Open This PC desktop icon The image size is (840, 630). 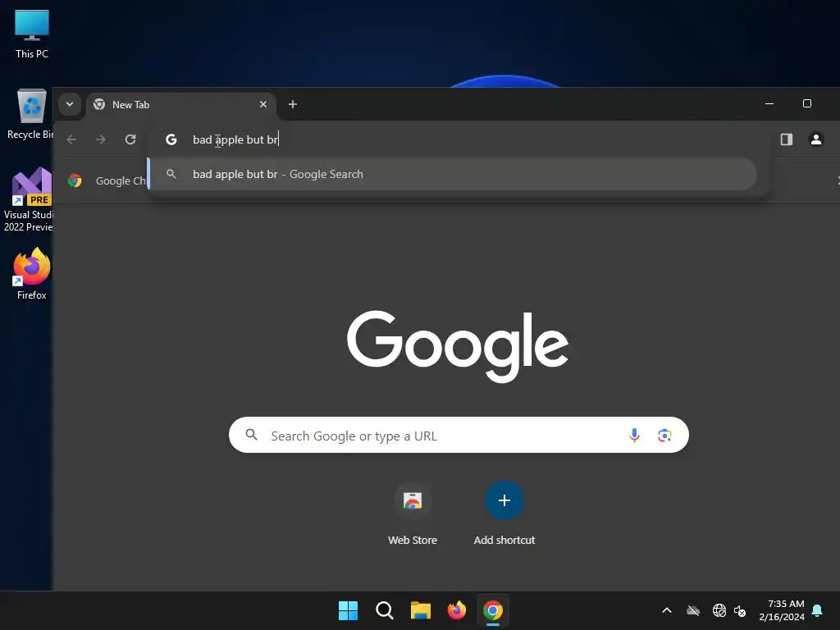(x=32, y=34)
